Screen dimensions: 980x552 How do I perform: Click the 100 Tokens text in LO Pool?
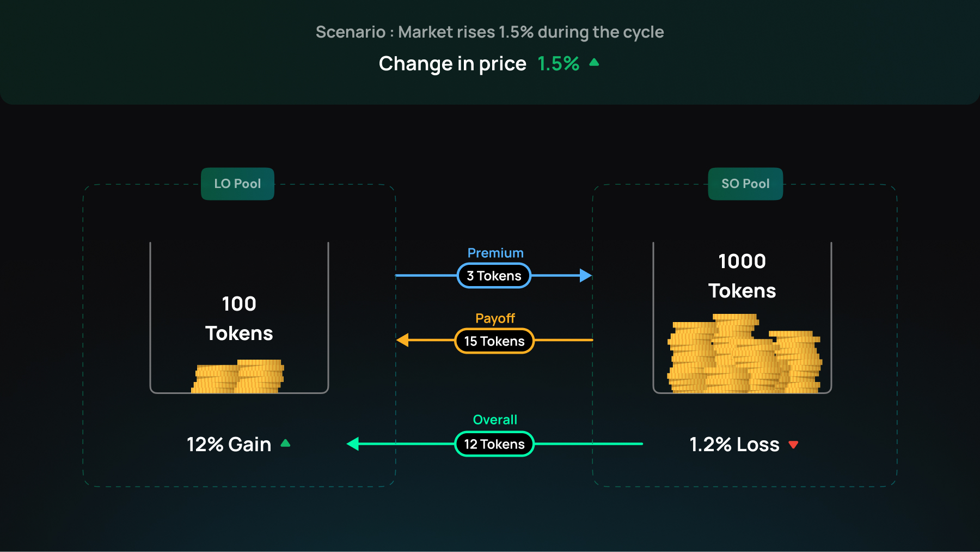tap(239, 318)
